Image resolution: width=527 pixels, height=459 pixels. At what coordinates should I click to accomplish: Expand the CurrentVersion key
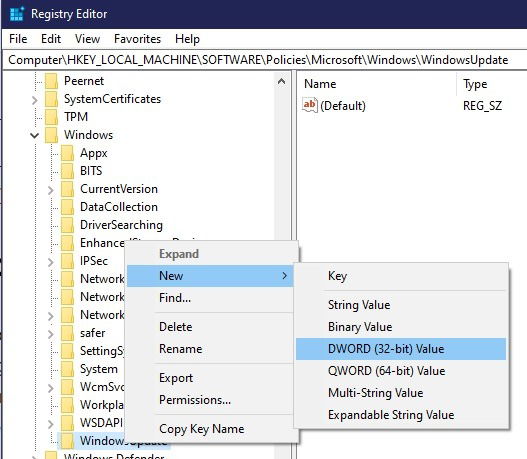click(51, 190)
